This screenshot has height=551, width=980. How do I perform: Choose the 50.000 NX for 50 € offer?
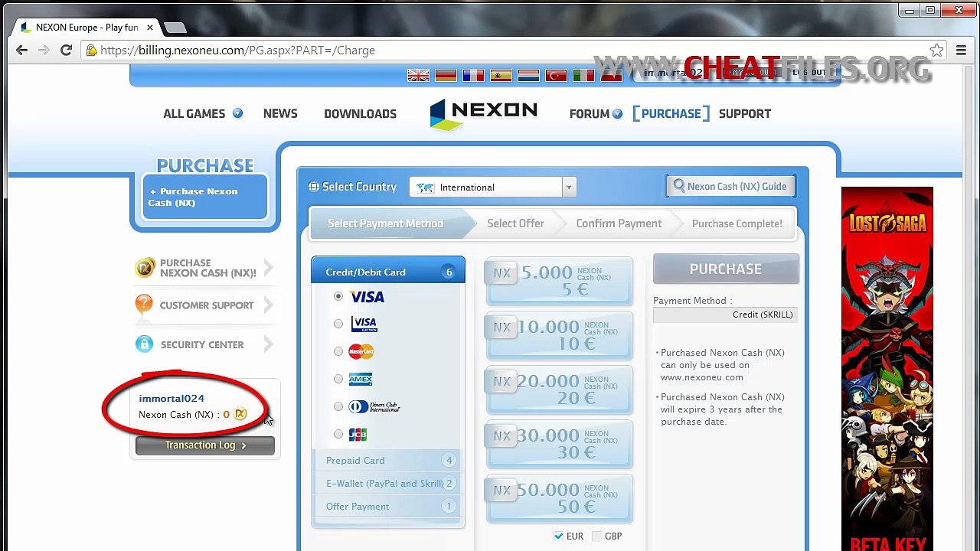559,498
